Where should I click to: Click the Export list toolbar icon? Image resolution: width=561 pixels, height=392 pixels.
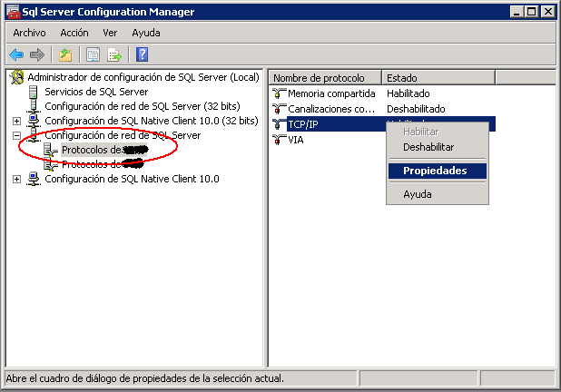coord(114,54)
